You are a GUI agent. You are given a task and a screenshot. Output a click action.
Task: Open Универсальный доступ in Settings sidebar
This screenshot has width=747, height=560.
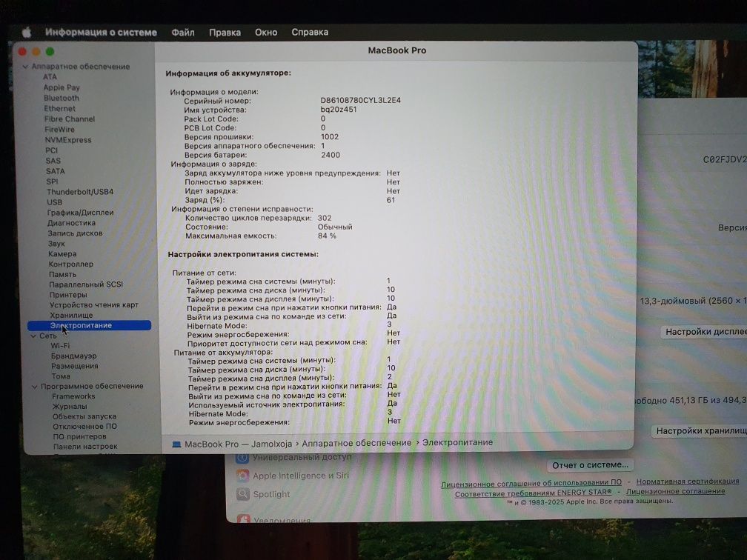pyautogui.click(x=294, y=457)
